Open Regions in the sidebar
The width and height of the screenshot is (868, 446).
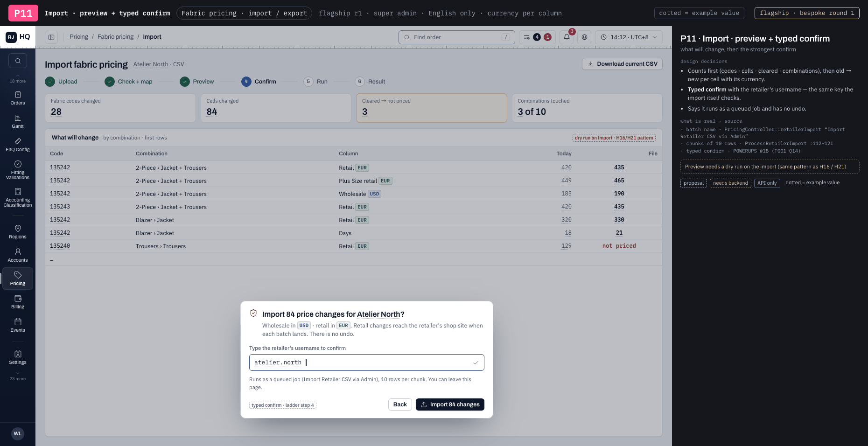18,232
